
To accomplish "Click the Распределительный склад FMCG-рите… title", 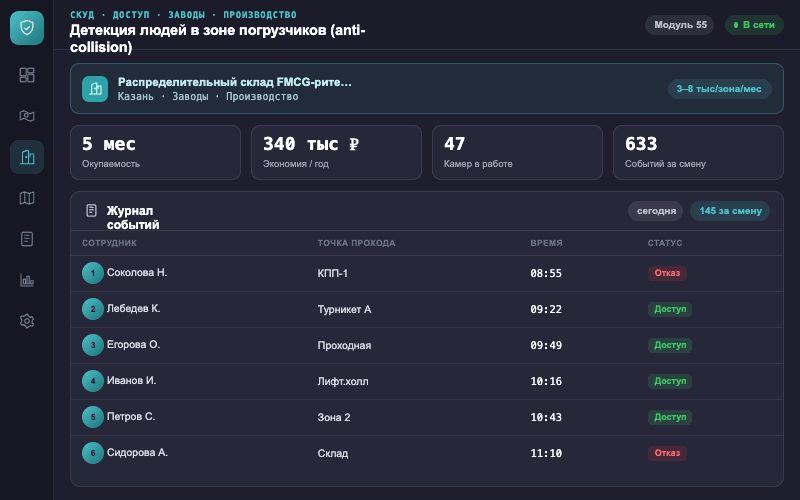I will [x=235, y=82].
